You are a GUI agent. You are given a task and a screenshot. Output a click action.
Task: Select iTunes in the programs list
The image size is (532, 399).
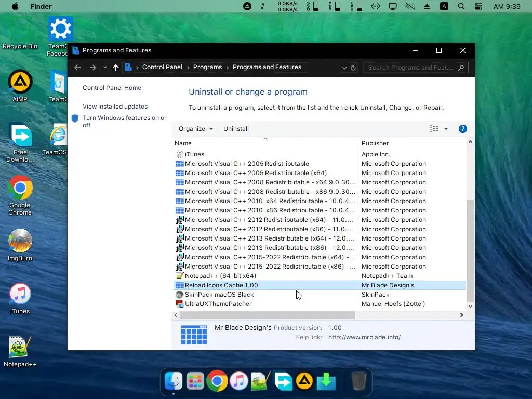[320, 154]
